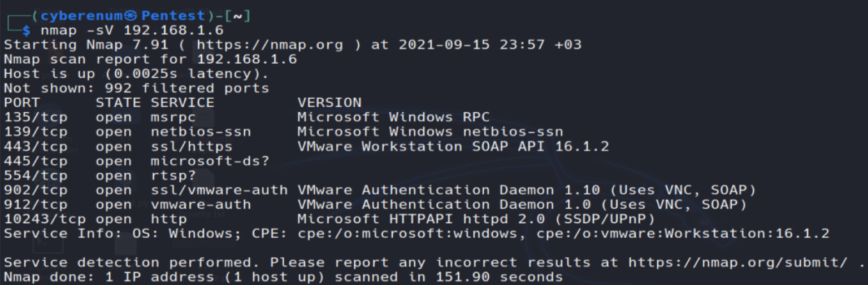Click the rtsp? service on port 554
The height and width of the screenshot is (285, 868).
click(x=173, y=176)
